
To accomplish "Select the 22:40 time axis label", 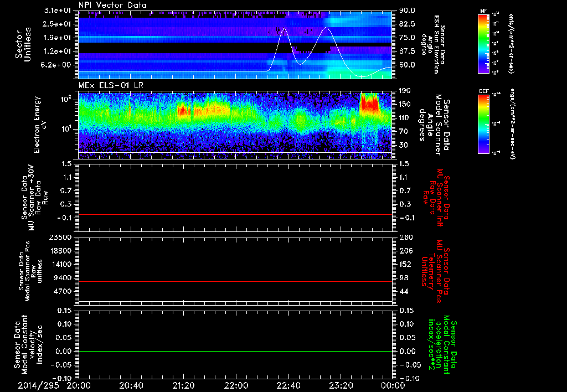I will [289, 385].
